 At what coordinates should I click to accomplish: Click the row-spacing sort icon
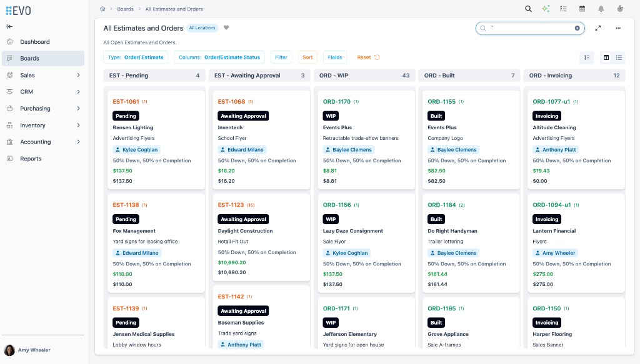pyautogui.click(x=586, y=57)
